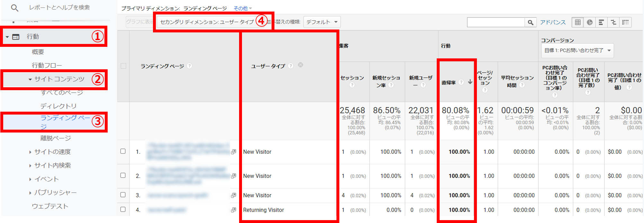Open help icon for 新規セッション率 column
The height and width of the screenshot is (223, 644).
pos(391,85)
